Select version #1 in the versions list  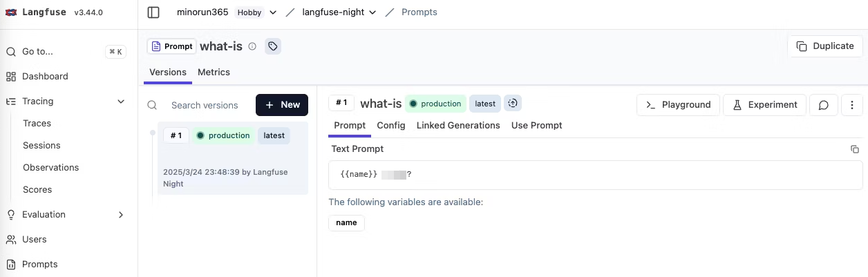pyautogui.click(x=233, y=159)
